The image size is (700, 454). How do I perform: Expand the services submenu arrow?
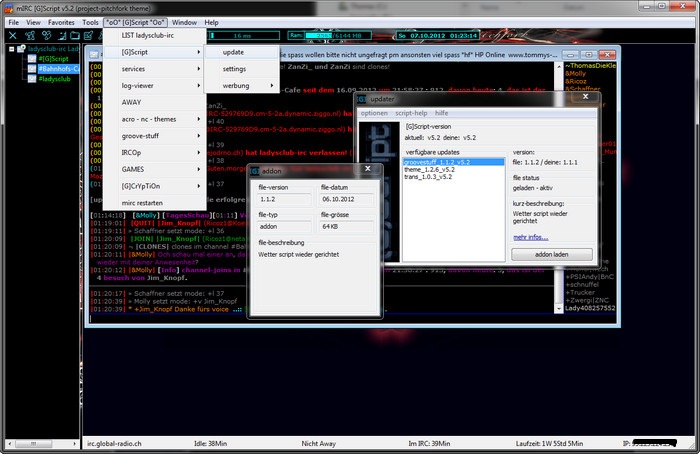pos(199,69)
